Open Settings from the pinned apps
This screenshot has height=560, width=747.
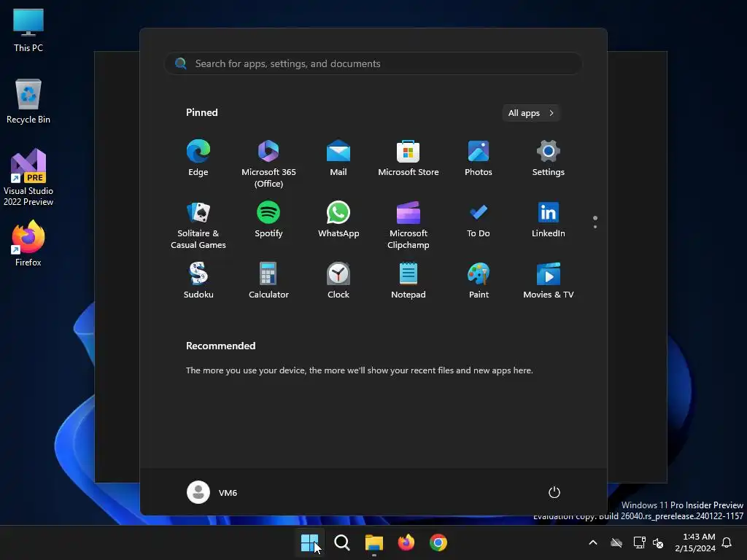tap(549, 158)
